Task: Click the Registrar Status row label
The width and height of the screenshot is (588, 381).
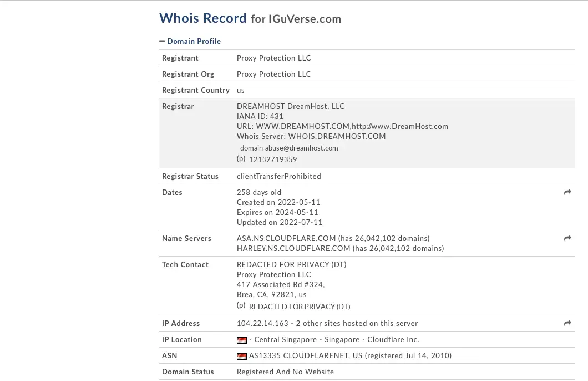Action: click(x=190, y=176)
